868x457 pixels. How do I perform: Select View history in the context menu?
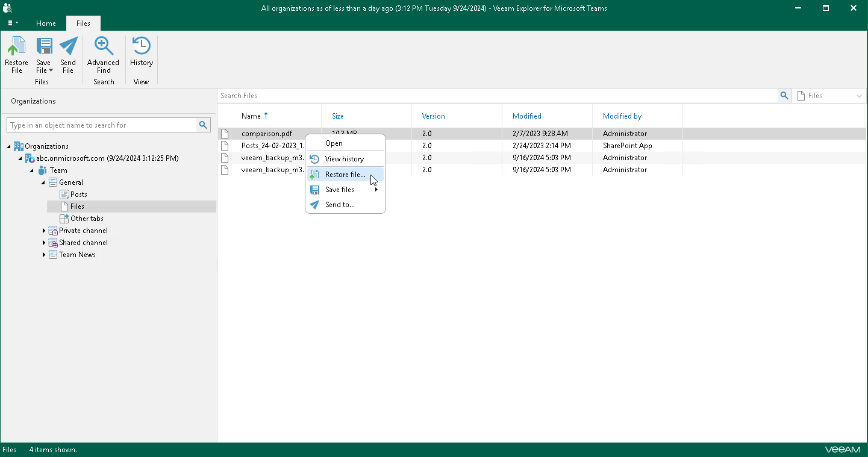(344, 159)
